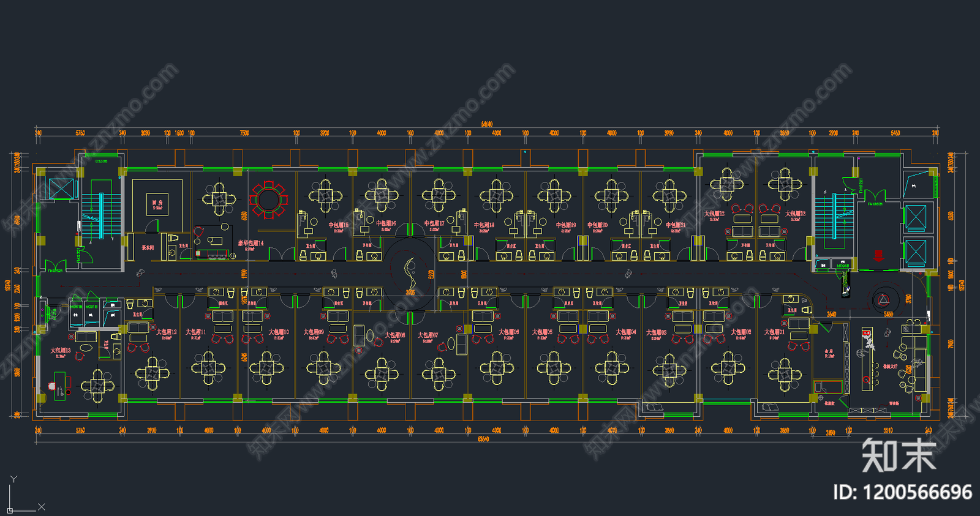Select the room label 大包厢23
This screenshot has width=980, height=516.
[796, 214]
